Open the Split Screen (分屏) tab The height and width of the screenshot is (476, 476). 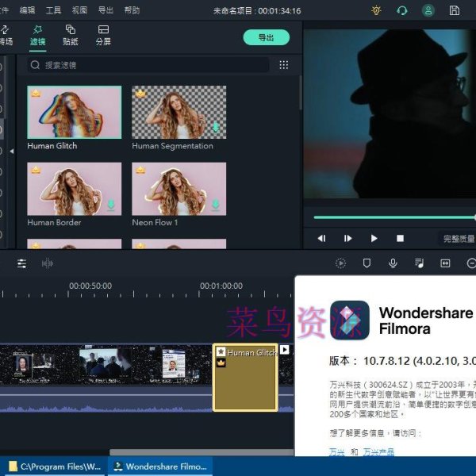(x=103, y=35)
